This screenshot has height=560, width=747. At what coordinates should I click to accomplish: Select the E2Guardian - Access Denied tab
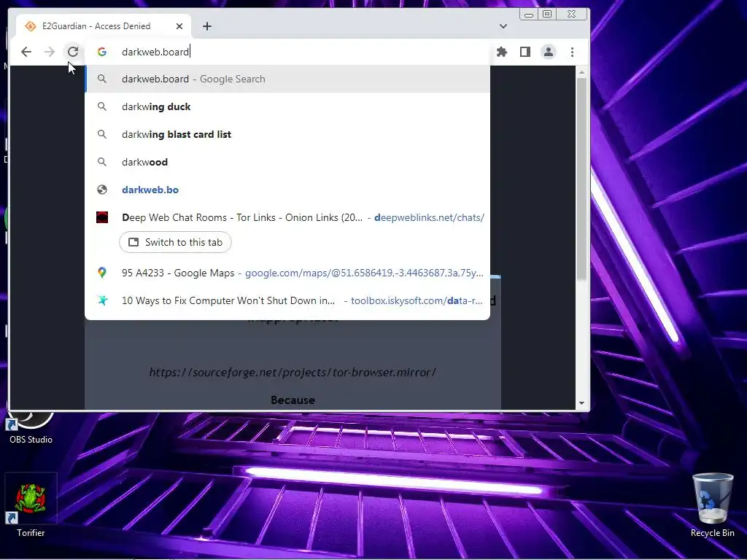tap(104, 26)
